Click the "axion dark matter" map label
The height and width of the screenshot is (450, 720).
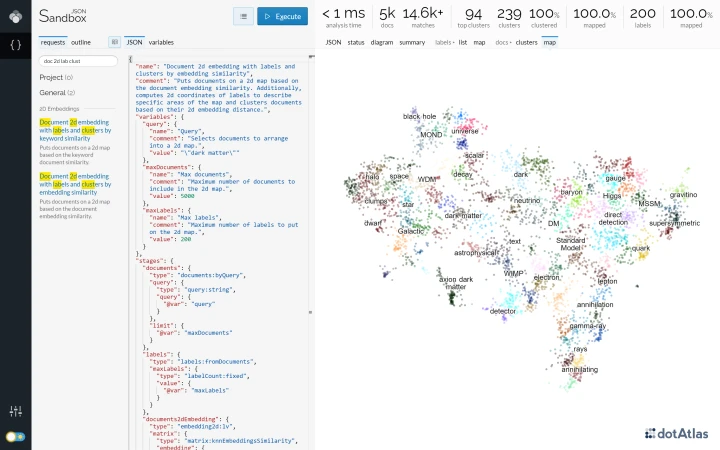[x=456, y=283]
